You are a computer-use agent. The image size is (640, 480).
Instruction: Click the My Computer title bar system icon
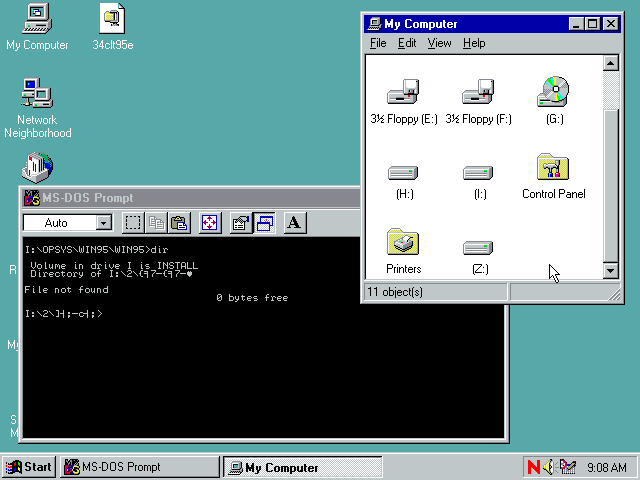(x=374, y=24)
